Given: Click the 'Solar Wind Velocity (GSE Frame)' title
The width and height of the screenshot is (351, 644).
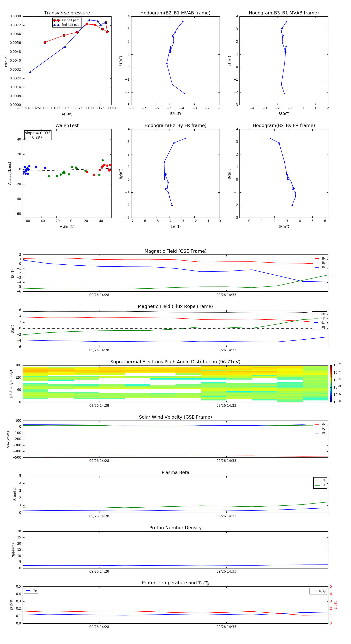Looking at the screenshot, I should 175,417.
